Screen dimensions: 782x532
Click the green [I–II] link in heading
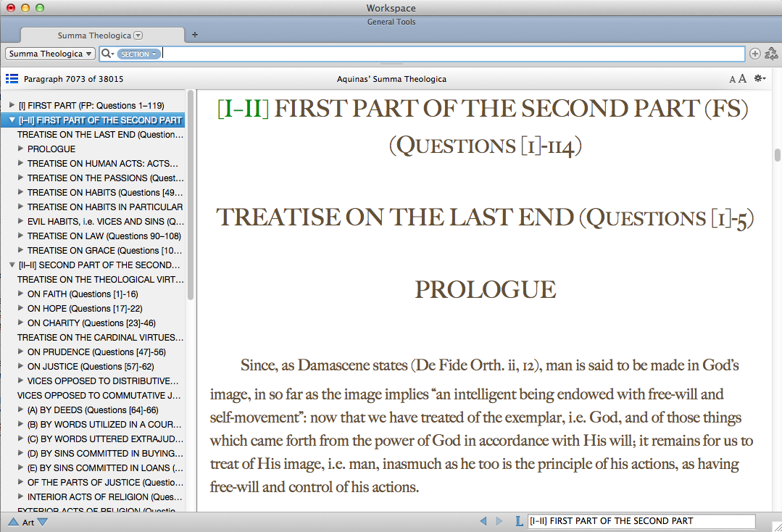[243, 108]
